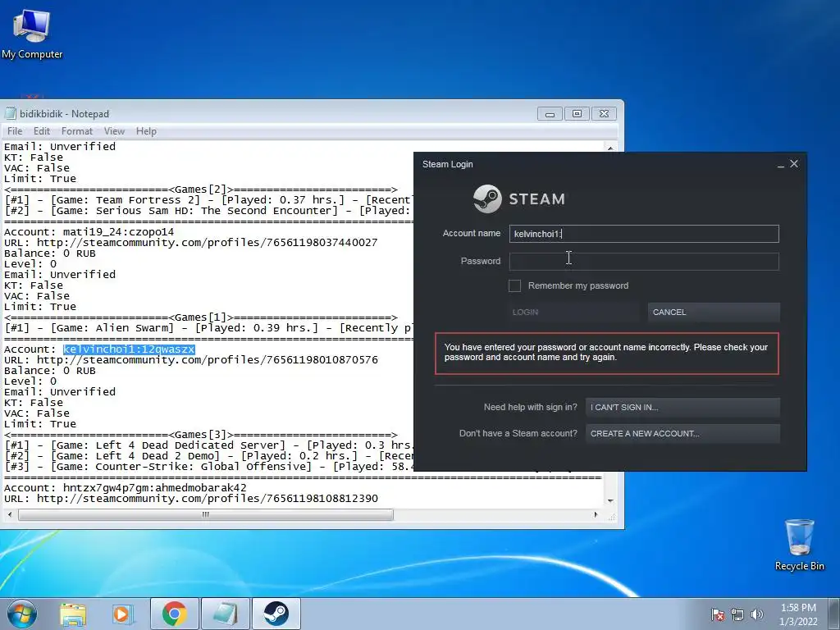This screenshot has width=840, height=630.
Task: Click the 'Game: Team Fortress 2' line
Action: (208, 200)
